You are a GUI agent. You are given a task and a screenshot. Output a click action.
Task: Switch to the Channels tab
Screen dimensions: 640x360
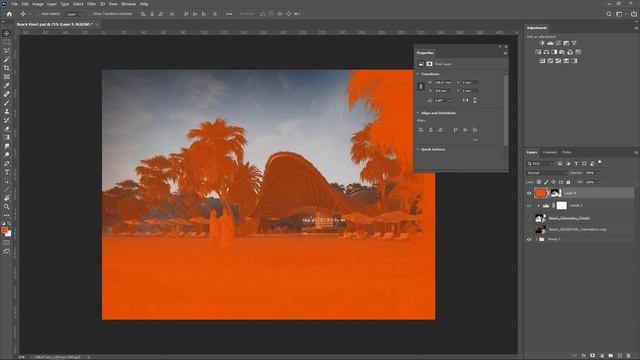coord(549,152)
